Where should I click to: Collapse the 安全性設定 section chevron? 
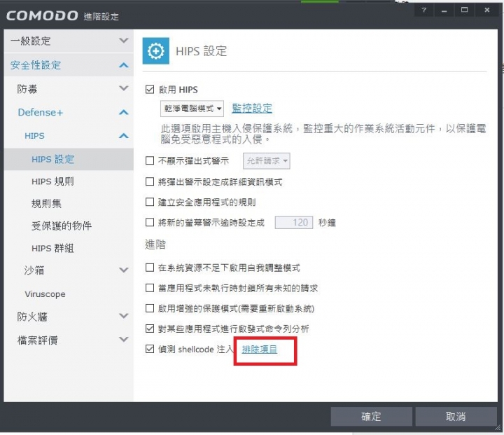pos(124,65)
